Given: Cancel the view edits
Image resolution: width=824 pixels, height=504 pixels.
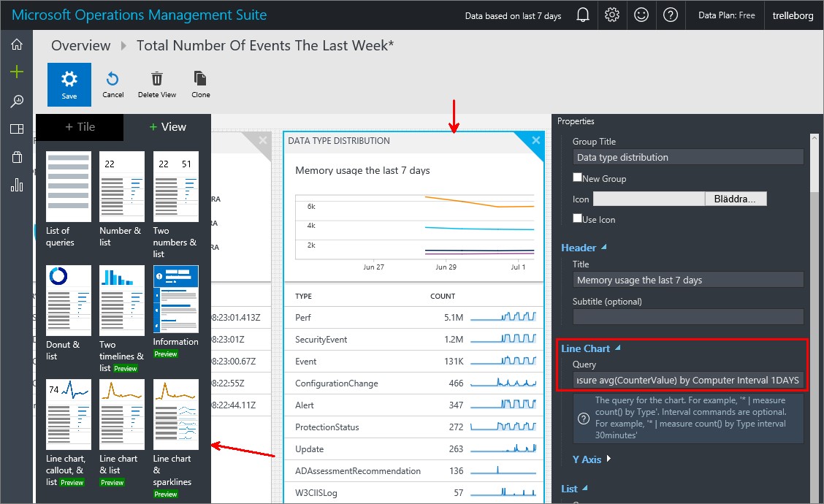Looking at the screenshot, I should click(x=113, y=85).
